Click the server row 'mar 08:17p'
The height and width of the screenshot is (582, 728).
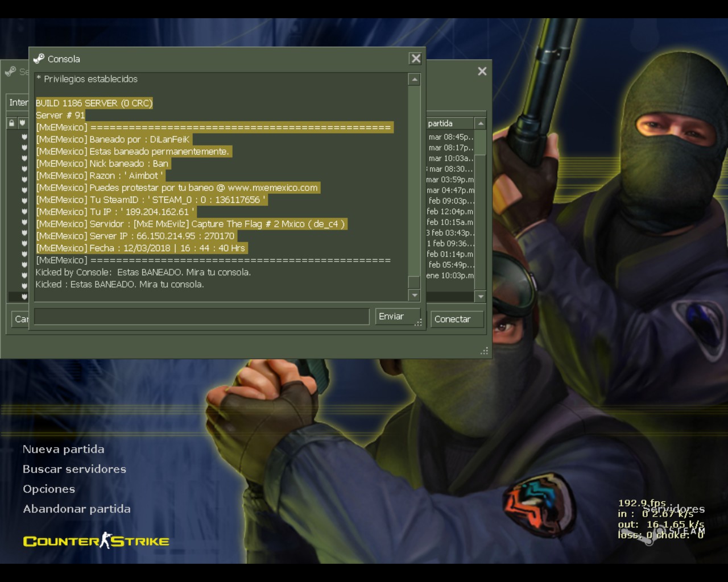pyautogui.click(x=450, y=148)
